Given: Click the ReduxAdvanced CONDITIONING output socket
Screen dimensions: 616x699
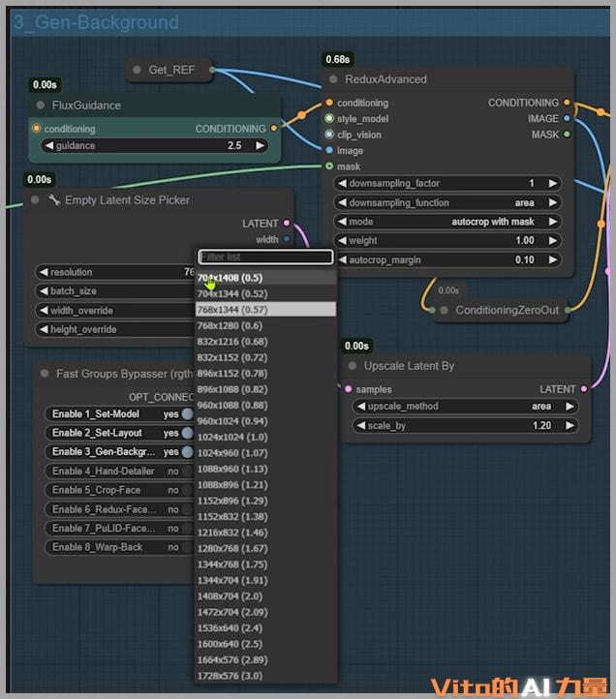Looking at the screenshot, I should 567,103.
